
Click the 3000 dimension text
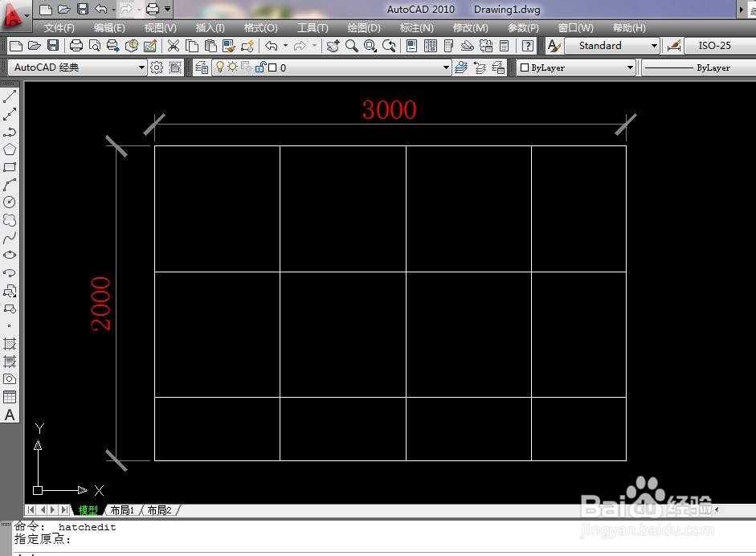click(x=389, y=109)
